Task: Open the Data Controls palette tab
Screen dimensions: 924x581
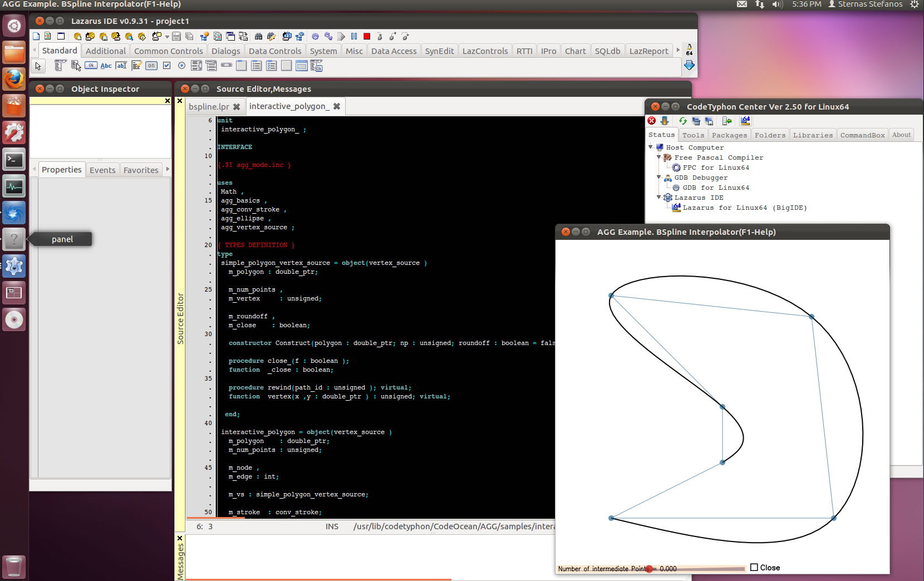Action: pos(275,51)
